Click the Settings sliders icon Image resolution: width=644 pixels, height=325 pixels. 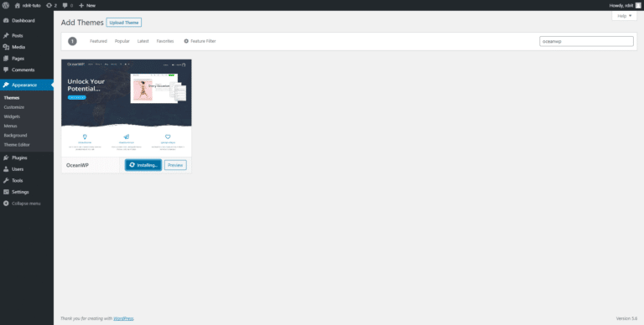(6, 192)
